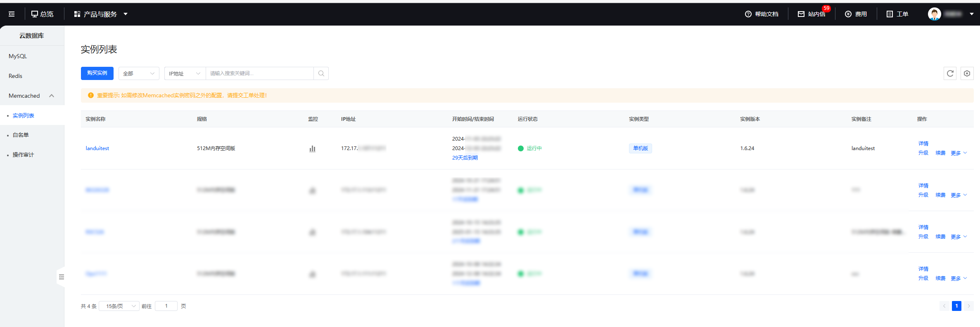Expand 更多 menu for landuitest row
Image resolution: width=980 pixels, height=327 pixels.
(x=959, y=153)
